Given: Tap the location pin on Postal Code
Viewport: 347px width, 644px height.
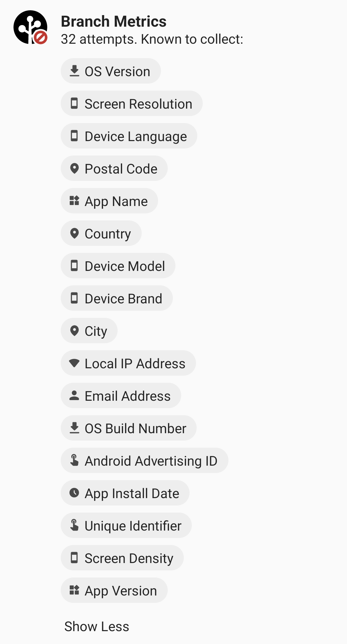Looking at the screenshot, I should pos(74,168).
